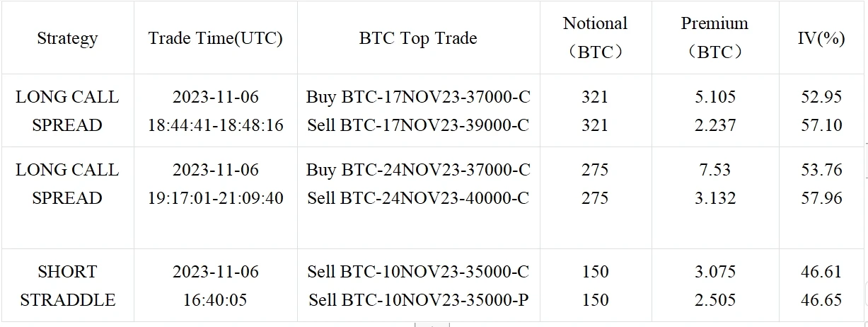The width and height of the screenshot is (868, 327).
Task: Select the Trade Time(UTC) column header
Action: coord(216,38)
